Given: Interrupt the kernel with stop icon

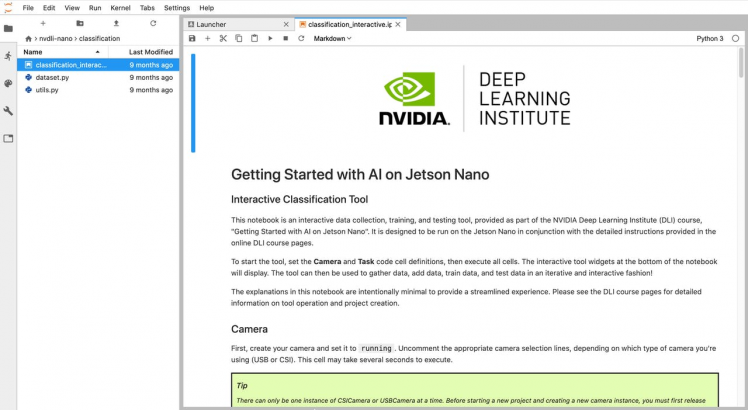Looking at the screenshot, I should point(285,38).
